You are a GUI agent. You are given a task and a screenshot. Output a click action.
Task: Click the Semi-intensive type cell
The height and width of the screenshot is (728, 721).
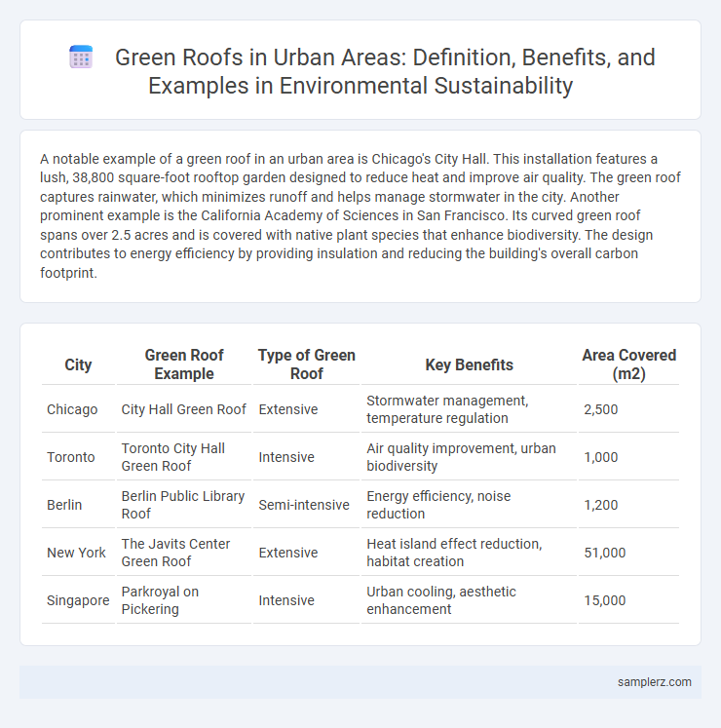pos(306,505)
